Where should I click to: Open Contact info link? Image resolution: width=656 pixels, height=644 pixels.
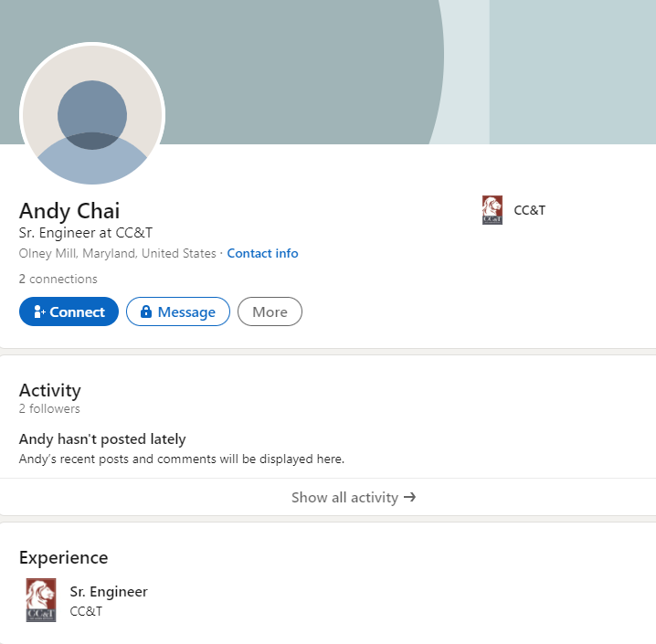coord(262,253)
